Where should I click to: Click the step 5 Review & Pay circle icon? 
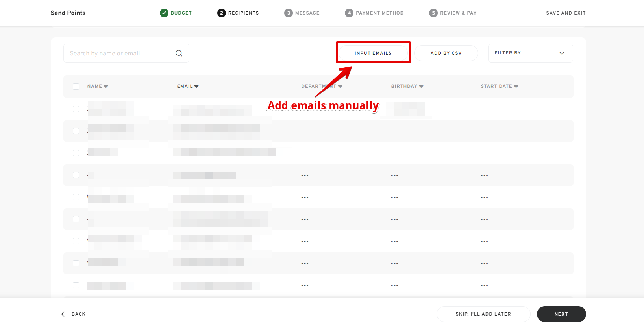click(433, 13)
